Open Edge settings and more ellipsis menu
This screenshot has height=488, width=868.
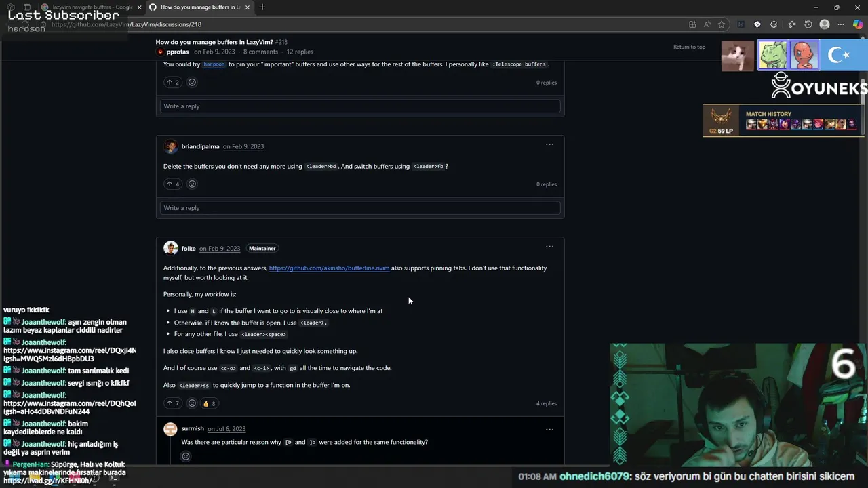coord(841,24)
